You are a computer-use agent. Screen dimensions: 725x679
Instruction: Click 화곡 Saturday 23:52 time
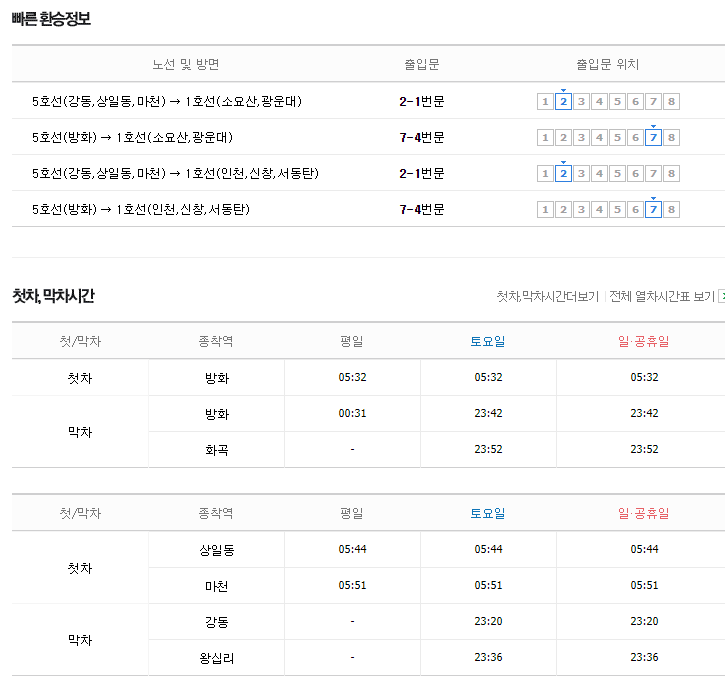(488, 449)
